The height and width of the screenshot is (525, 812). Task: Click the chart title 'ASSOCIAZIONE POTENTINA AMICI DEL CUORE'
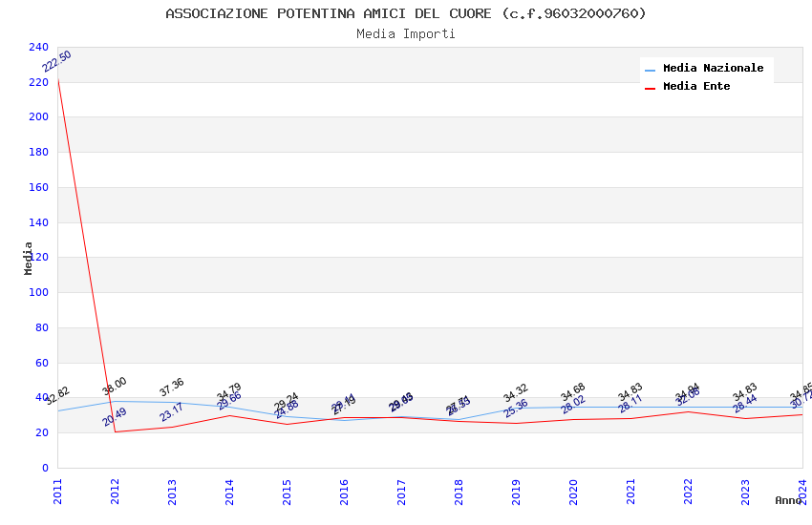click(329, 13)
